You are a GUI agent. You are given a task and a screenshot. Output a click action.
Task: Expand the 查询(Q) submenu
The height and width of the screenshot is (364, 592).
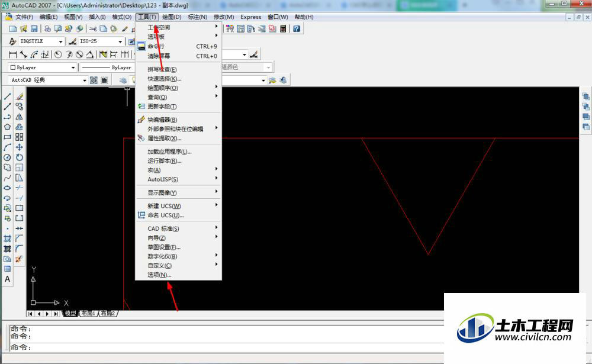pyautogui.click(x=178, y=97)
